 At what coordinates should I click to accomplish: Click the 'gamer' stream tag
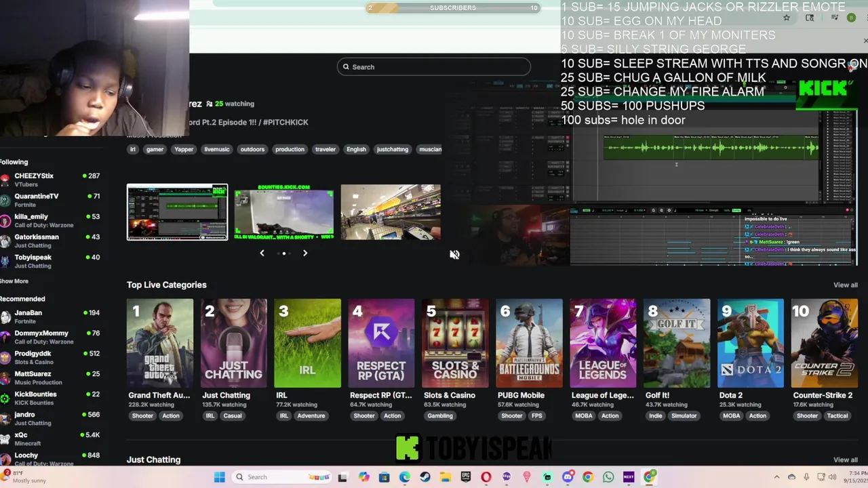click(155, 149)
